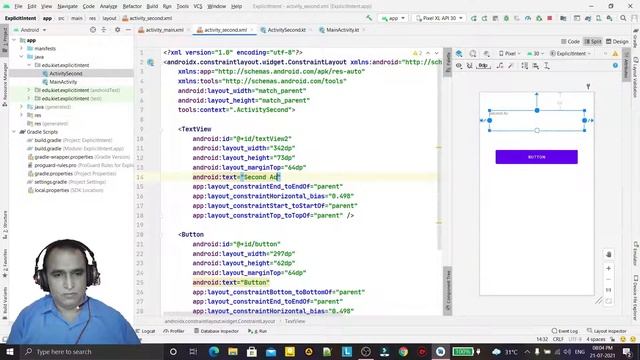Expand edu.kiet.explicitintent (androidTest) package

tap(29, 90)
